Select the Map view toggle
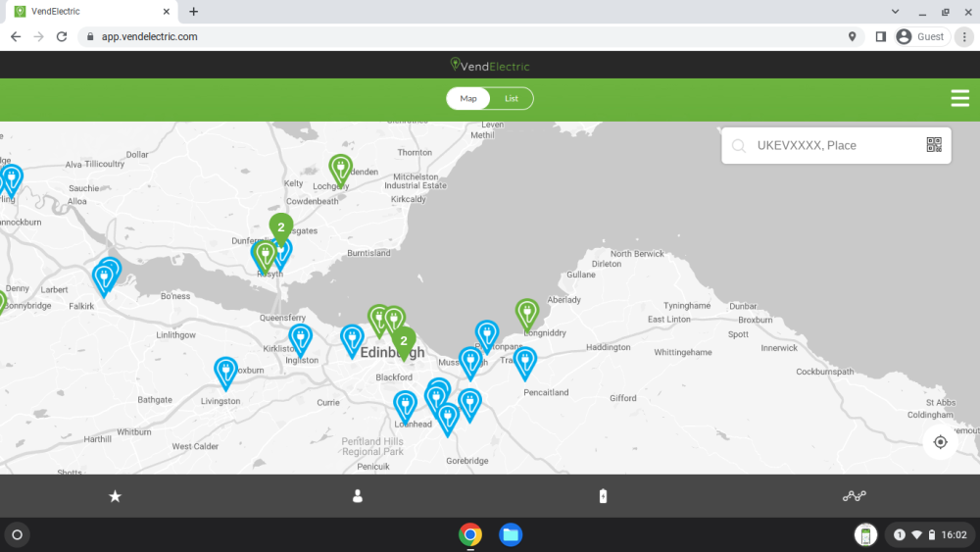The image size is (980, 552). pyautogui.click(x=468, y=98)
